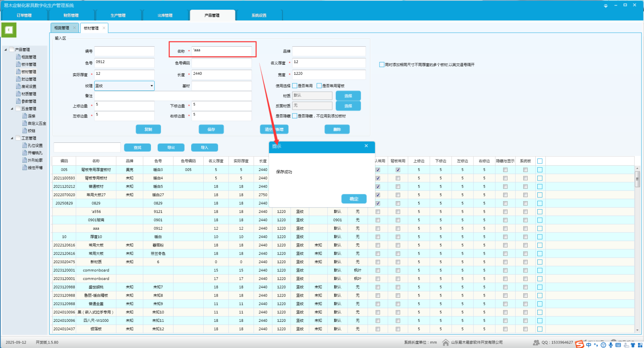Viewport: 644px width, 348px height.
Task: Switch to the 生产管理 top tab
Action: [118, 15]
